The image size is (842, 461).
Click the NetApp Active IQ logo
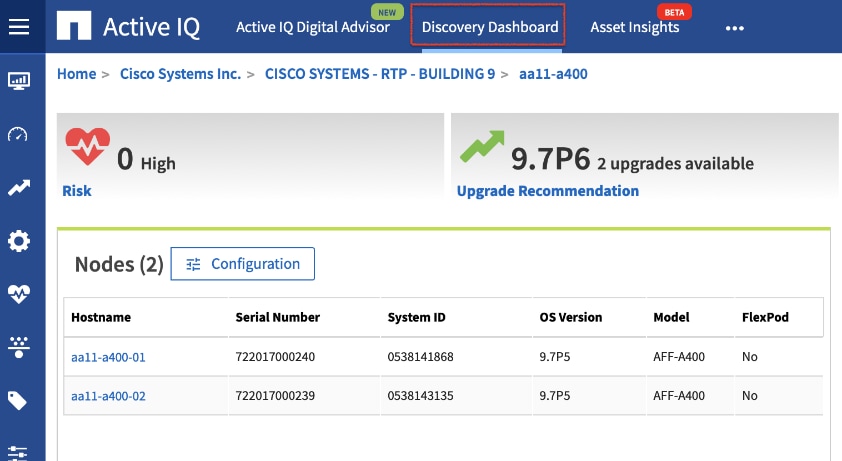tap(128, 26)
